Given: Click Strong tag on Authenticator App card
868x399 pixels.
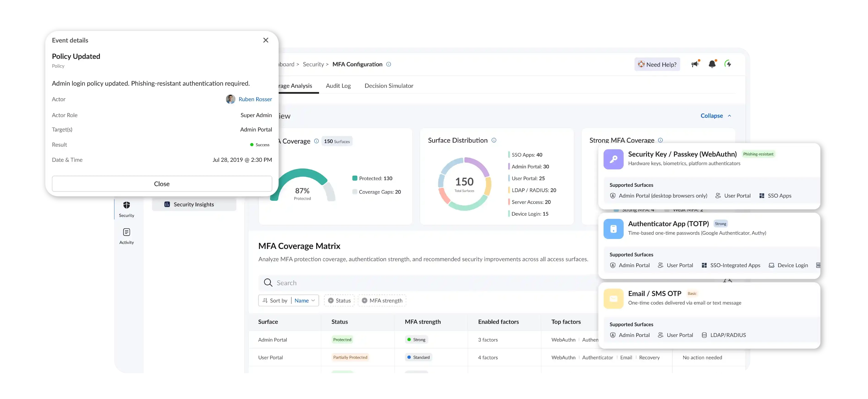Looking at the screenshot, I should (721, 224).
